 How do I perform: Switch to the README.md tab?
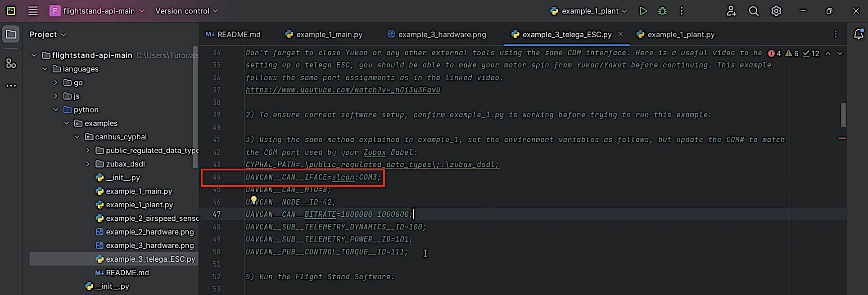233,34
